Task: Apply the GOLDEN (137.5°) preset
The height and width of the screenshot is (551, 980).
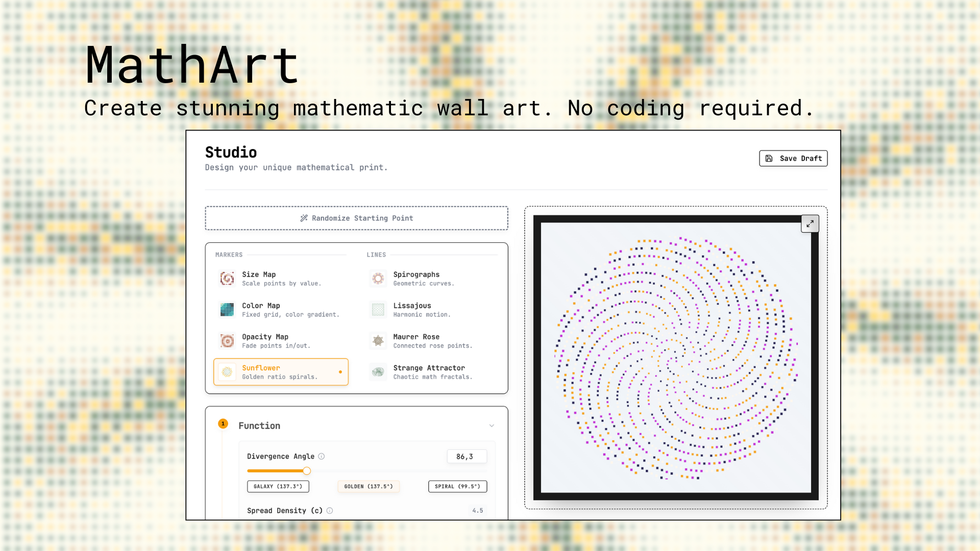Action: tap(368, 486)
